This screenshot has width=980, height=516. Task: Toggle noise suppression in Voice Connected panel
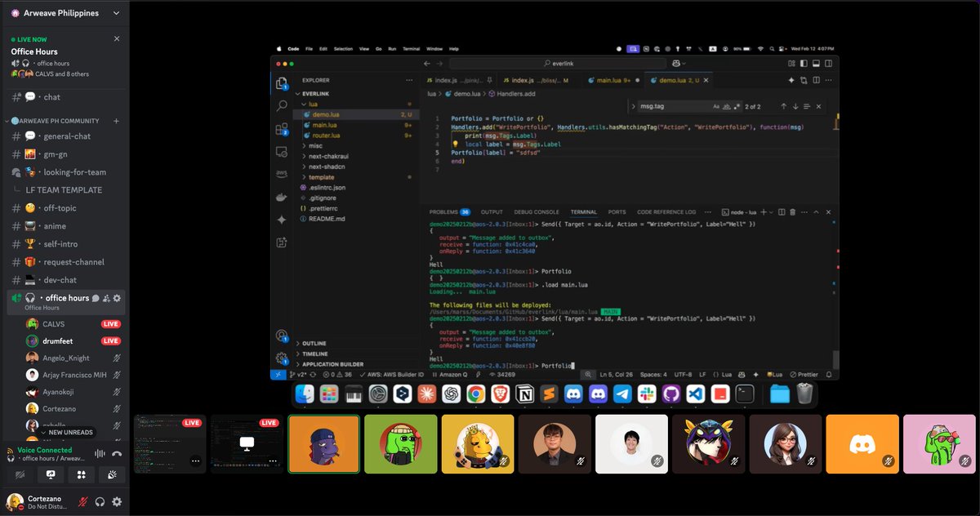pos(101,454)
